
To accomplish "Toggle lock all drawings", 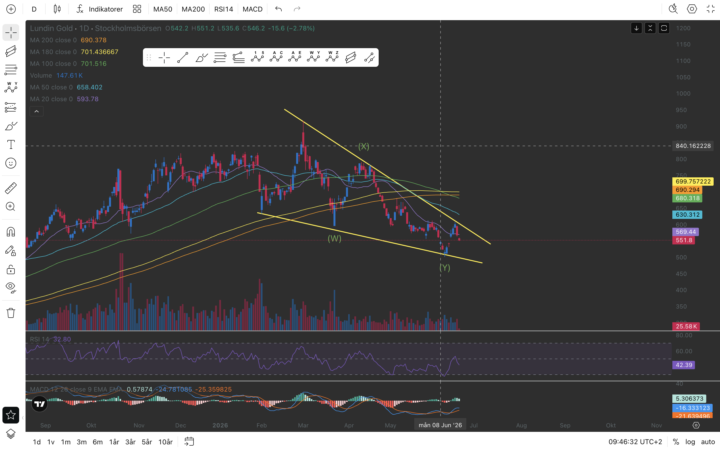I will point(11,270).
